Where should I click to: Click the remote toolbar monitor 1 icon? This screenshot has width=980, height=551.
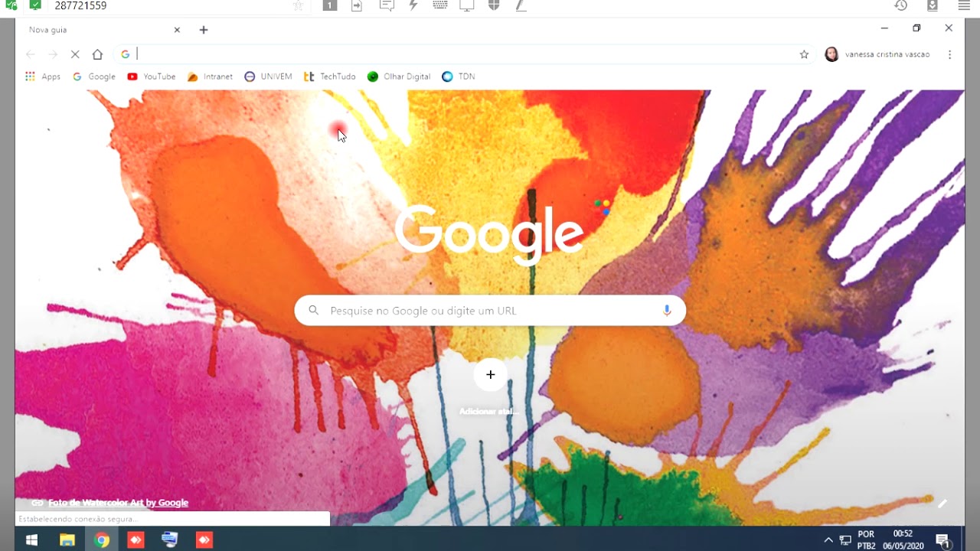tap(329, 5)
